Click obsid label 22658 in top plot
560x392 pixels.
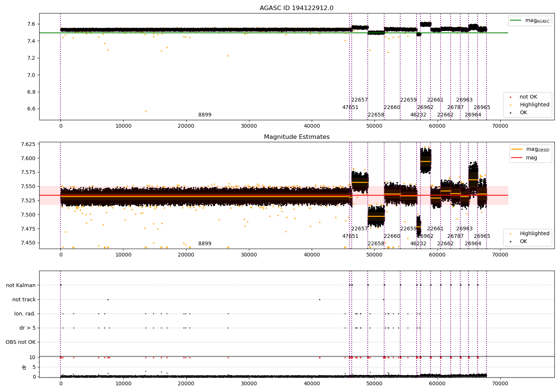tap(376, 115)
